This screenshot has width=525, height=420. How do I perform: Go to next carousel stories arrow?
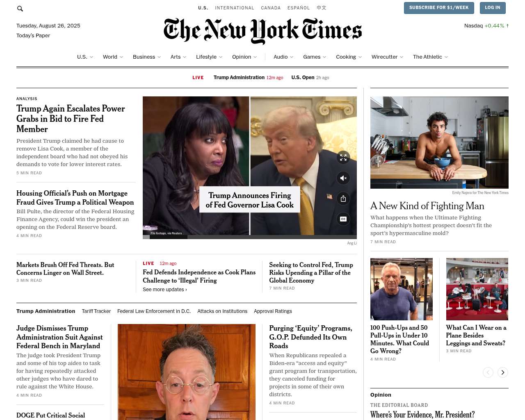[503, 372]
